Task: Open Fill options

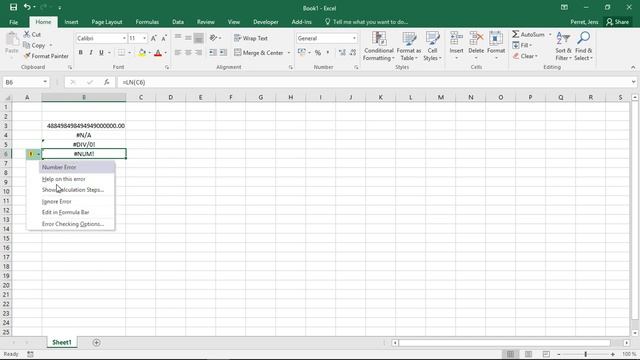Action: (x=522, y=45)
